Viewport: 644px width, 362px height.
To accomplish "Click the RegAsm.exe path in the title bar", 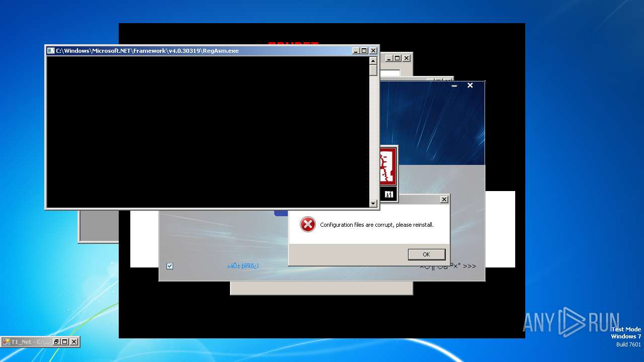I will coord(147,51).
